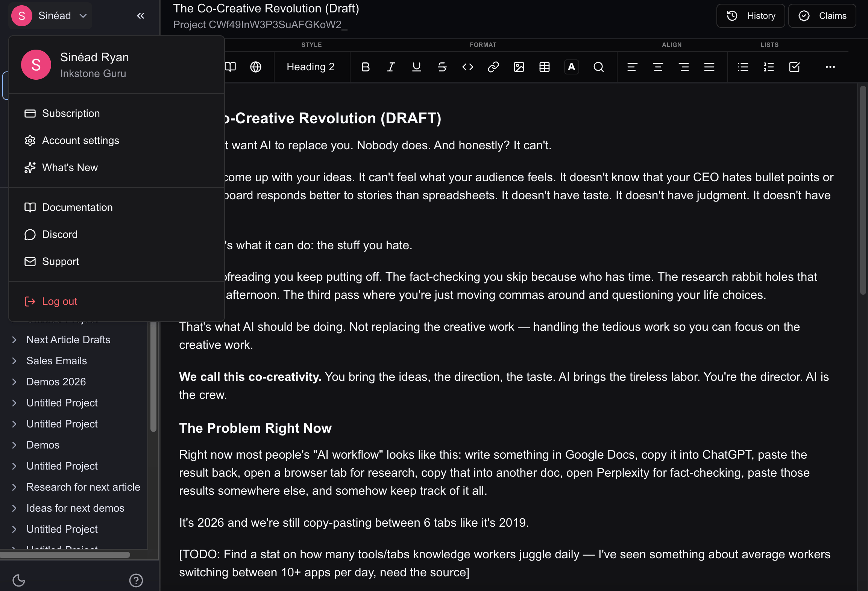Screen dimensions: 868x591
Task: Expand the Demos 2026 project
Action: coord(14,382)
